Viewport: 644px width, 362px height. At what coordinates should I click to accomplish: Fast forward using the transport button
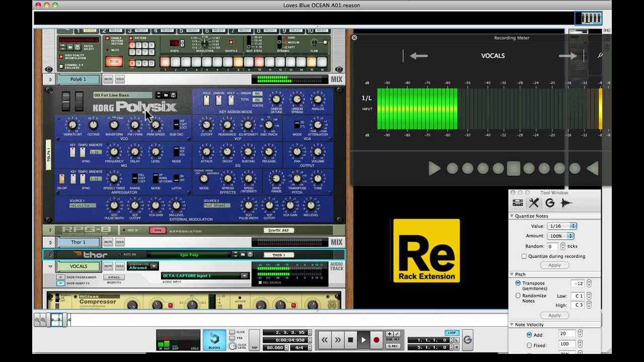click(338, 340)
